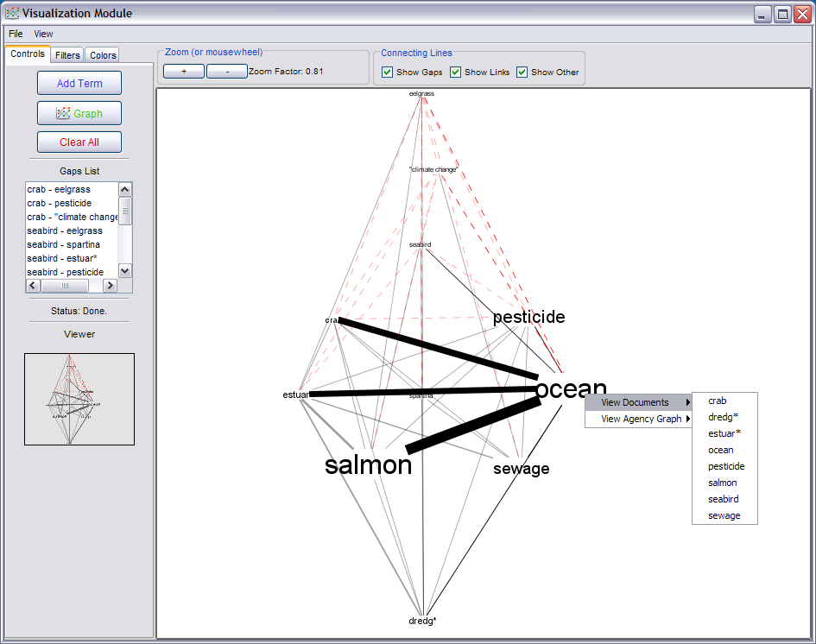Viewport: 816px width, 644px height.
Task: Click the Viewer graph overview thumbnail
Action: point(79,399)
